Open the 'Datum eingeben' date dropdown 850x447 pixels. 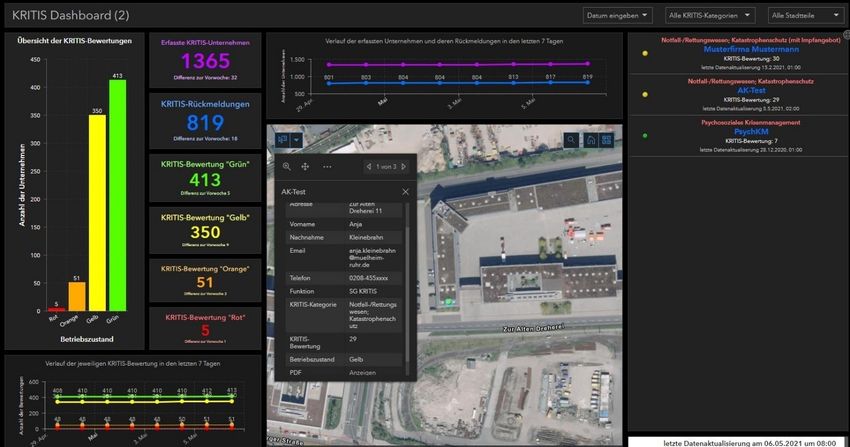pyautogui.click(x=617, y=16)
